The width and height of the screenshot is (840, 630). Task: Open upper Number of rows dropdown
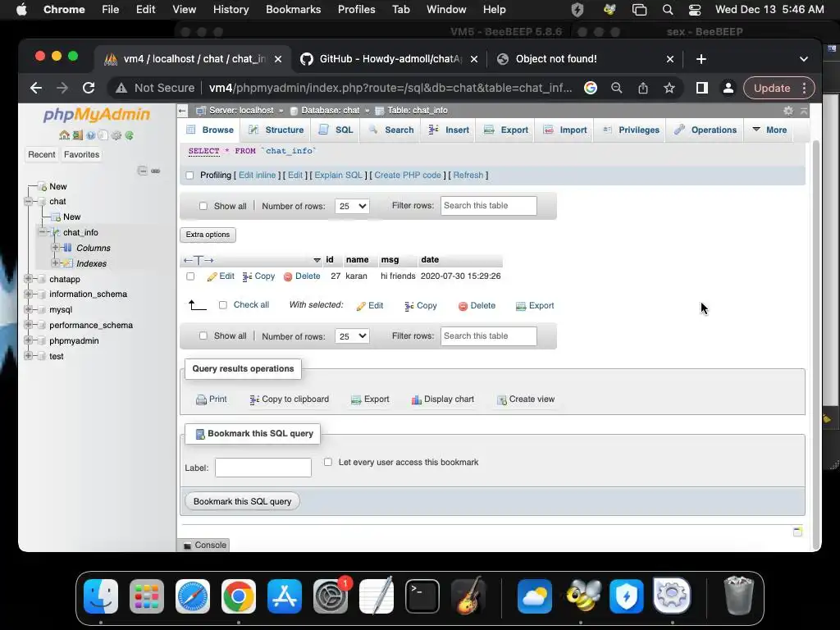[352, 206]
